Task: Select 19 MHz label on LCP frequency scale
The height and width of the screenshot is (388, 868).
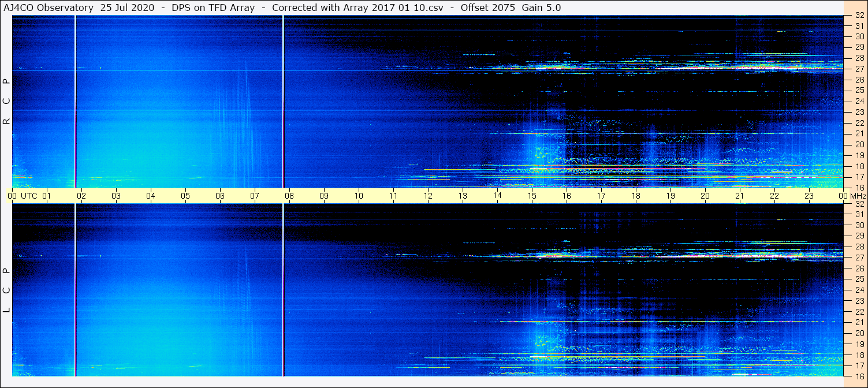Action: pyautogui.click(x=859, y=344)
